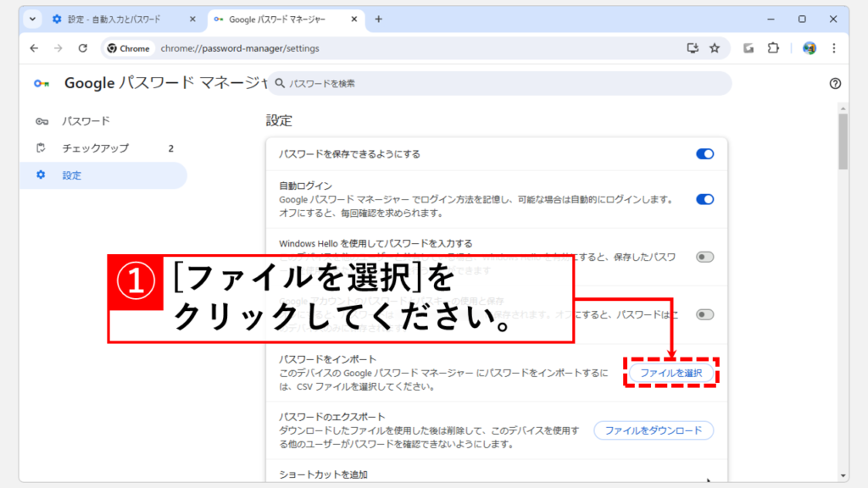Open the Chrome profile avatar
Screen dimensions: 868x488
(810, 48)
